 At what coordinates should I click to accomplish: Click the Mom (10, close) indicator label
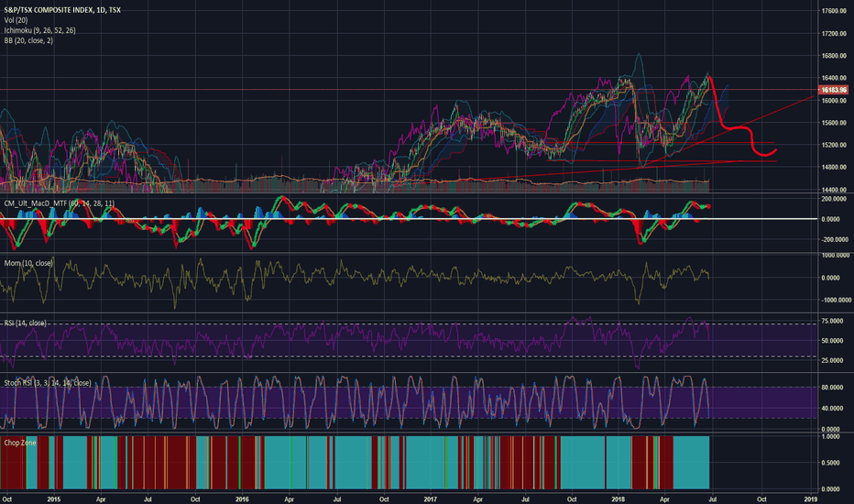click(28, 263)
